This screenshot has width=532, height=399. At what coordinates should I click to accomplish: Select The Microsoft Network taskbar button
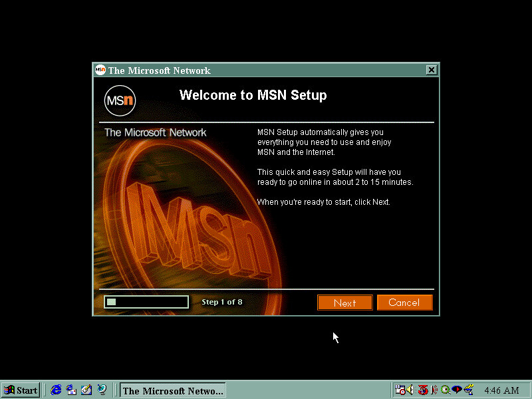point(172,390)
